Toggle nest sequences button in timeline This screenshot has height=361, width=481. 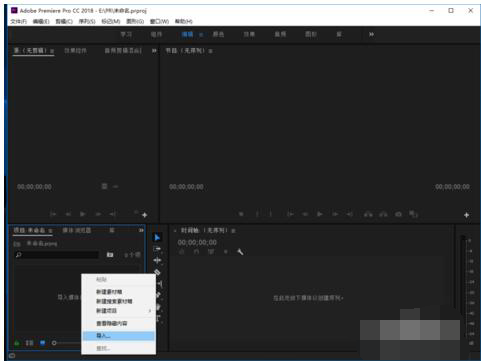tap(181, 252)
